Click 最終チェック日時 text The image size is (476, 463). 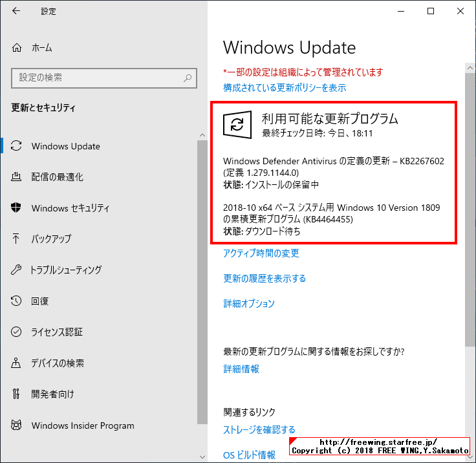tap(318, 133)
